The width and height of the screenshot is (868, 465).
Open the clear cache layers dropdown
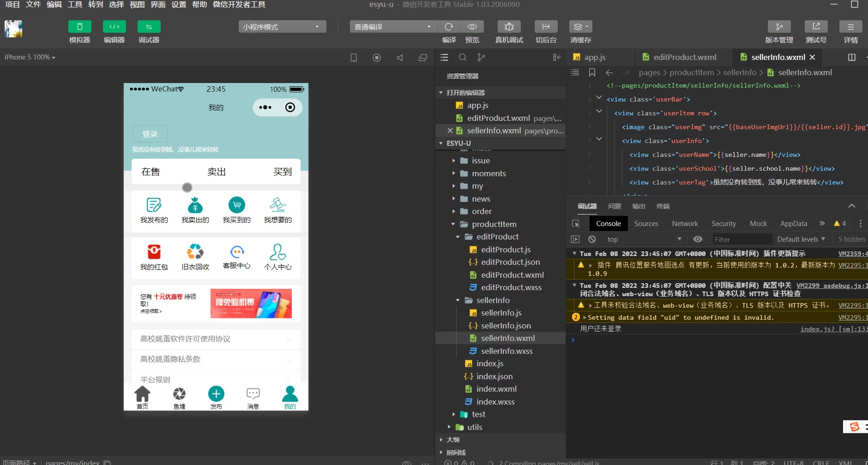coord(580,27)
